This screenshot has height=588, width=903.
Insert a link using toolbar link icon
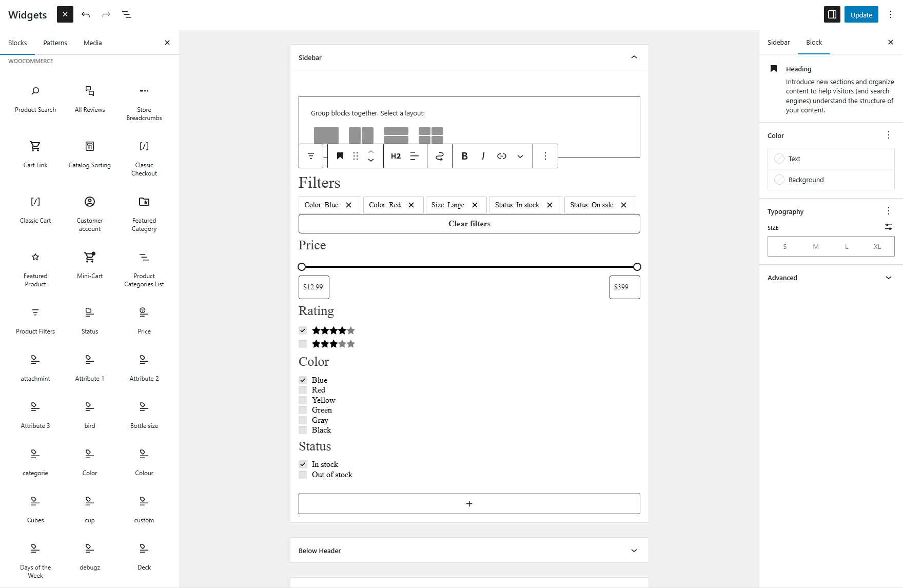501,156
